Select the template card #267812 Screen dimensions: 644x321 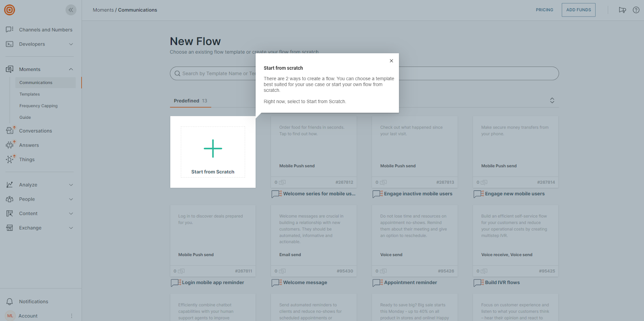(314, 151)
